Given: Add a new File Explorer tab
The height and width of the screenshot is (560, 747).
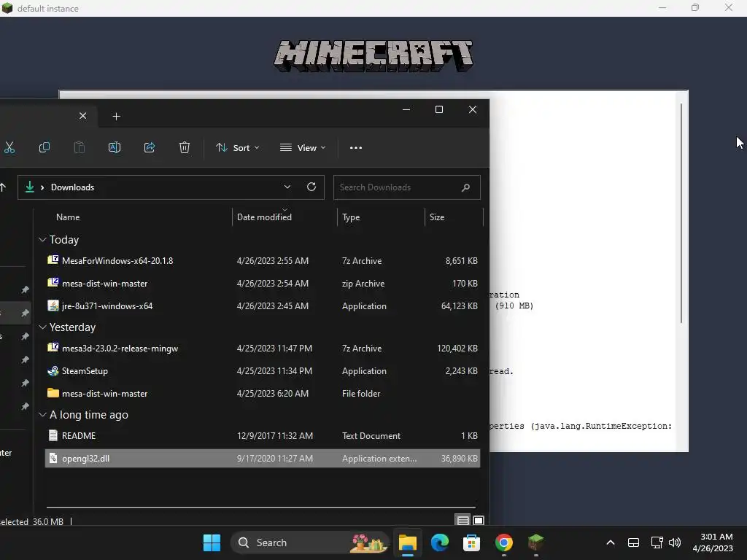Looking at the screenshot, I should click(x=116, y=116).
